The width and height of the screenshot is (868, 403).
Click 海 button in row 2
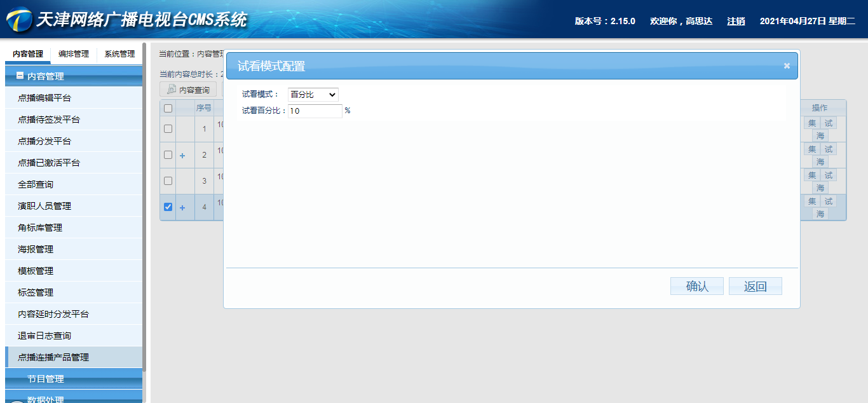820,162
